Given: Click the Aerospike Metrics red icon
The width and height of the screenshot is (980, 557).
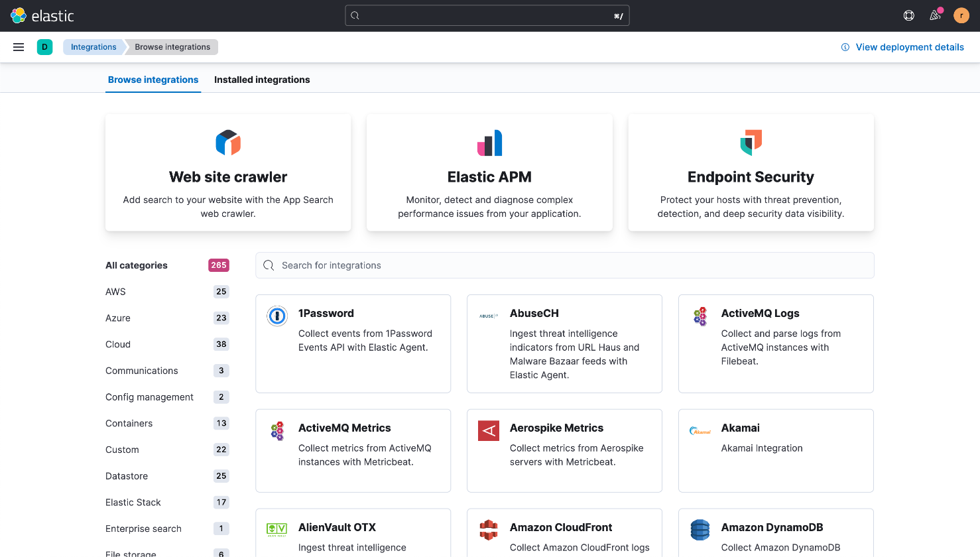Looking at the screenshot, I should tap(489, 430).
